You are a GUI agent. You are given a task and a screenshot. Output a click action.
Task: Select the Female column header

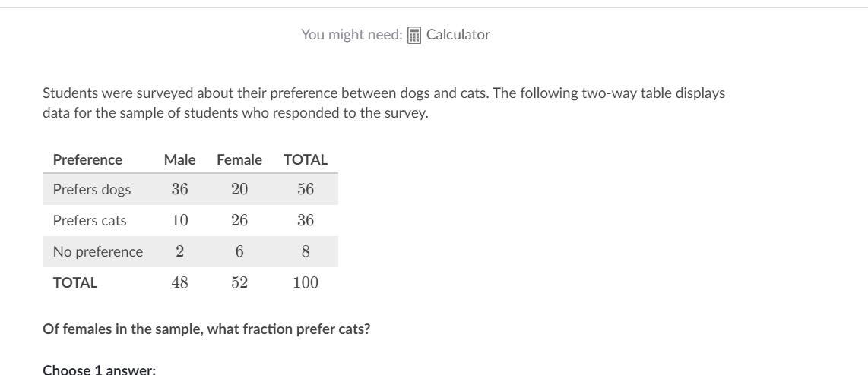click(239, 160)
